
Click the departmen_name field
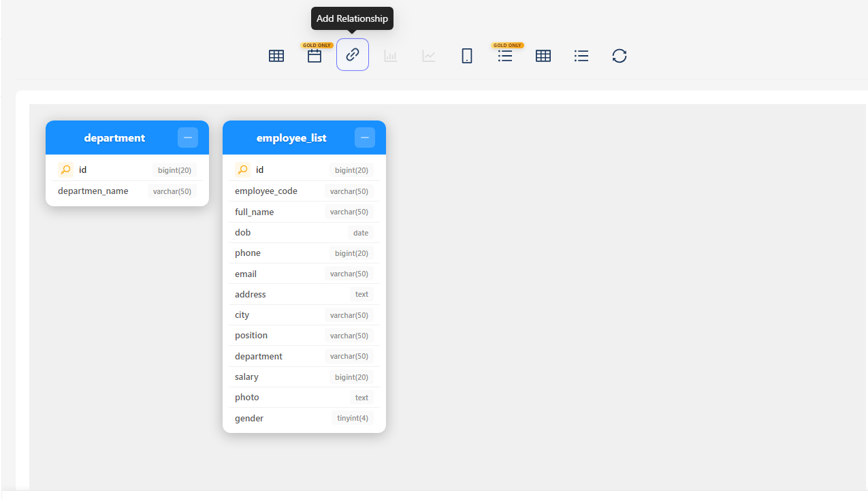click(127, 191)
